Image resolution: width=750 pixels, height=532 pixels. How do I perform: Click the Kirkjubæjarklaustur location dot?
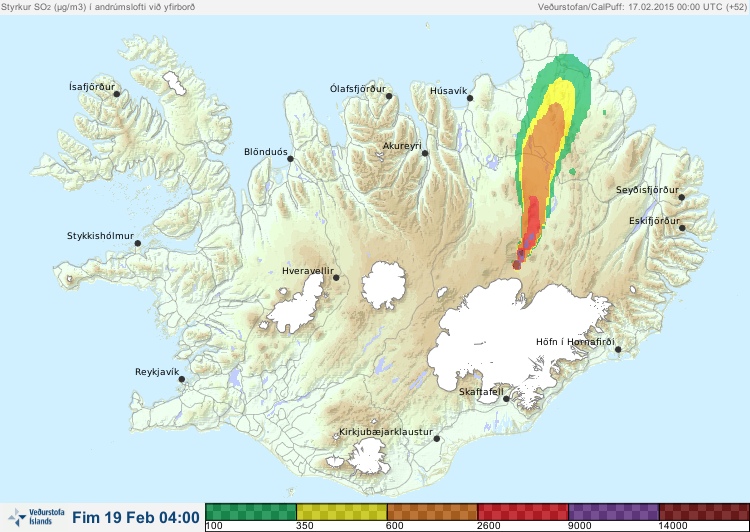[x=436, y=439]
